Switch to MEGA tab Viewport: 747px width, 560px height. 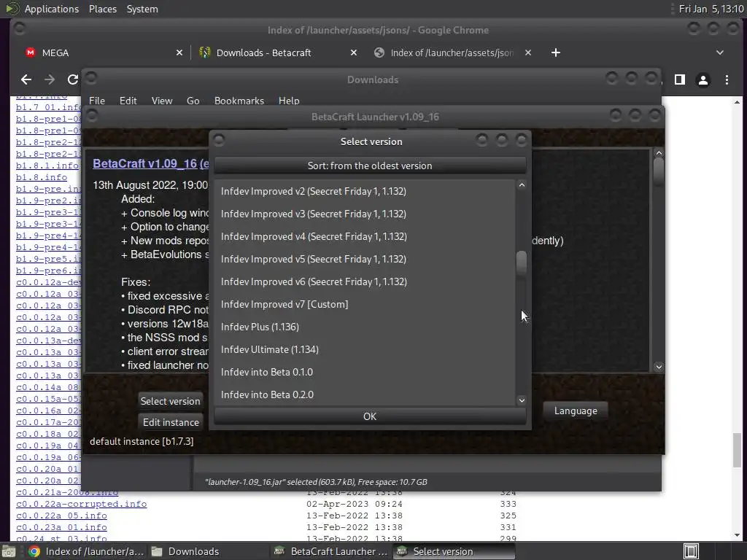click(102, 52)
